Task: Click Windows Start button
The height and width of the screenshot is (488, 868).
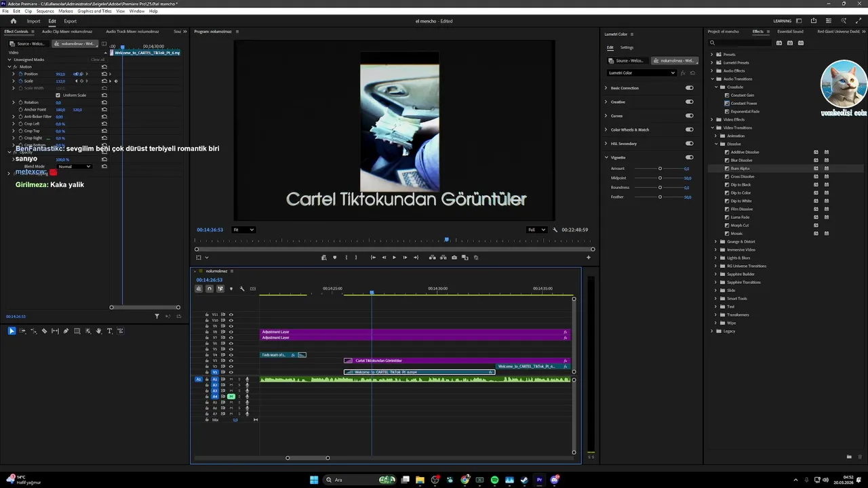Action: 314,480
